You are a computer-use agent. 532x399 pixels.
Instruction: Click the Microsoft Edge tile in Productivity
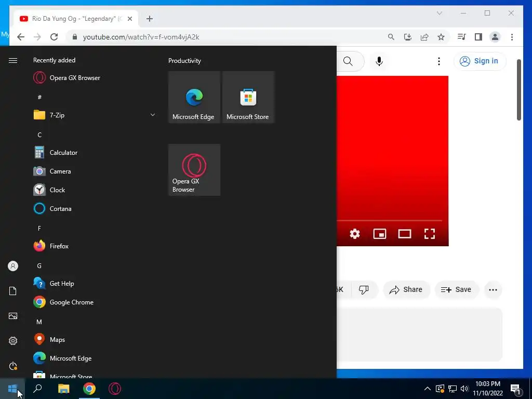pos(194,97)
